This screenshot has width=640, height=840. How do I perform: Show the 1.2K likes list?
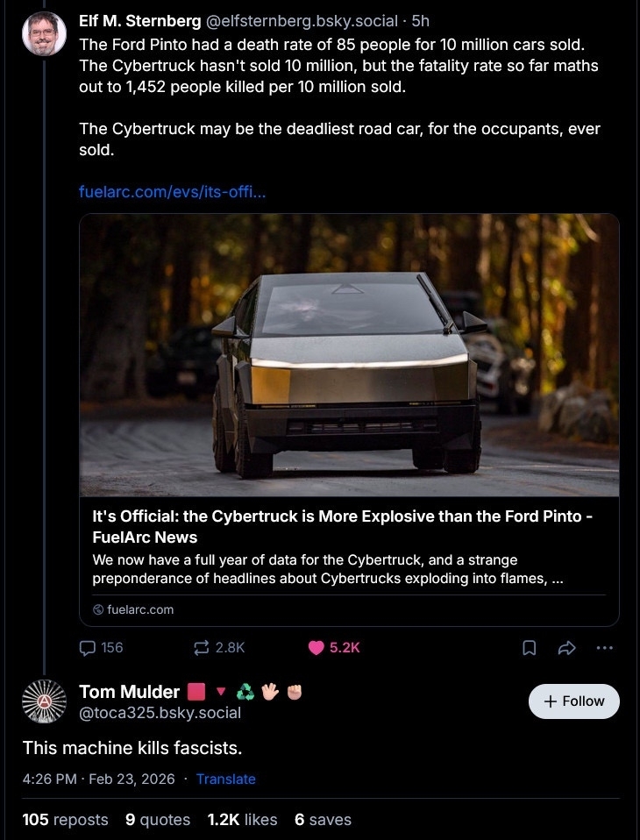[x=242, y=820]
